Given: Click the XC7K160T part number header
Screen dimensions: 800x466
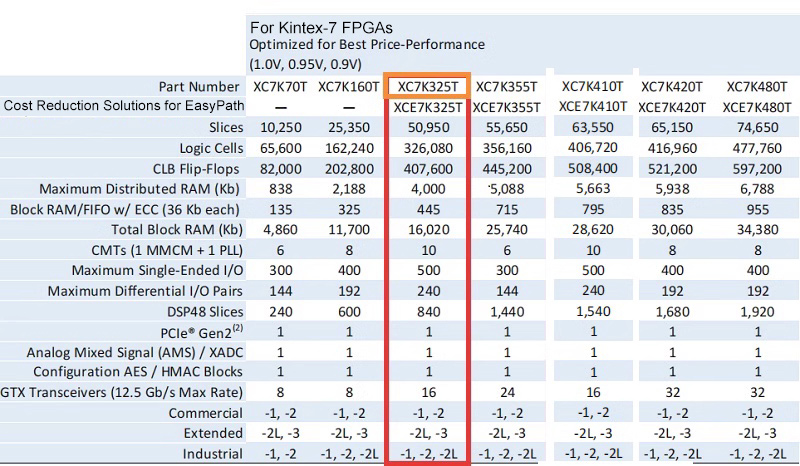Looking at the screenshot, I should coord(349,87).
